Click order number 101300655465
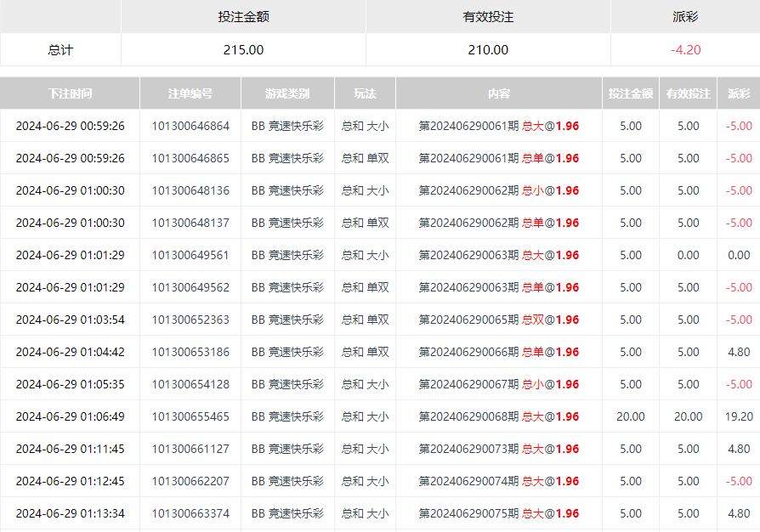Screen dimensions: 760x532 190,416
